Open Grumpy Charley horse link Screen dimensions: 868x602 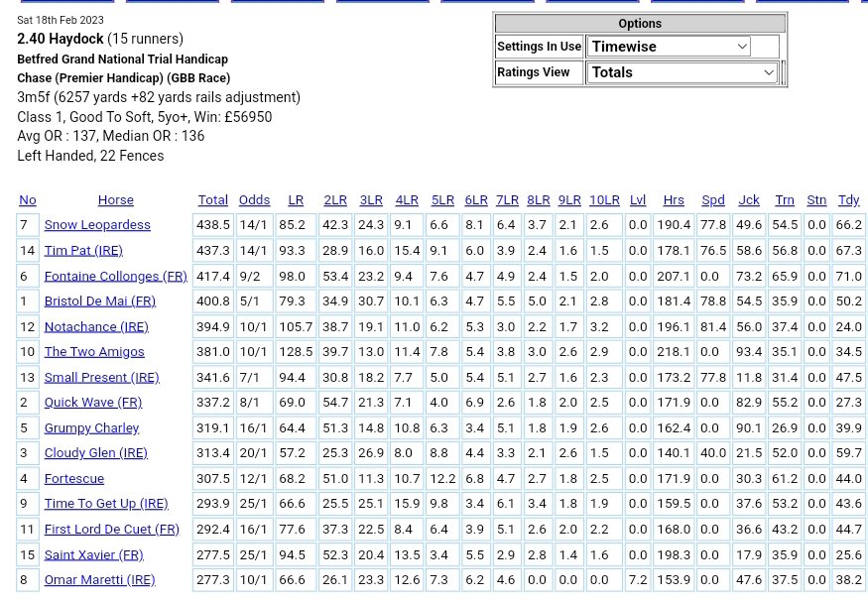coord(91,427)
